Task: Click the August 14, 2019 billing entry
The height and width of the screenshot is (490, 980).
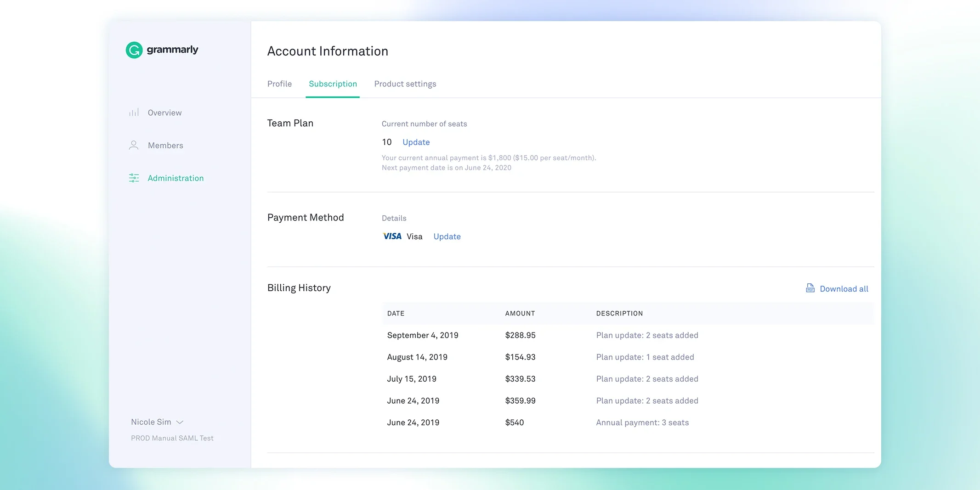Action: pyautogui.click(x=417, y=357)
